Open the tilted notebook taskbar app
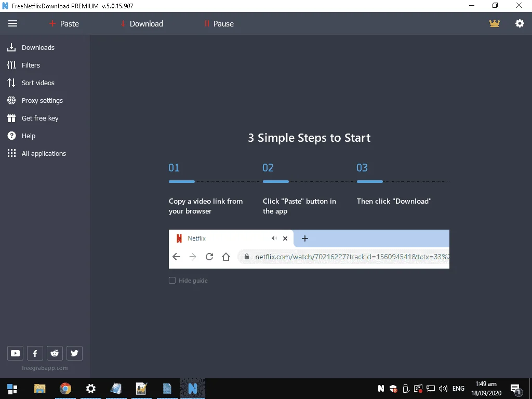 pos(116,389)
